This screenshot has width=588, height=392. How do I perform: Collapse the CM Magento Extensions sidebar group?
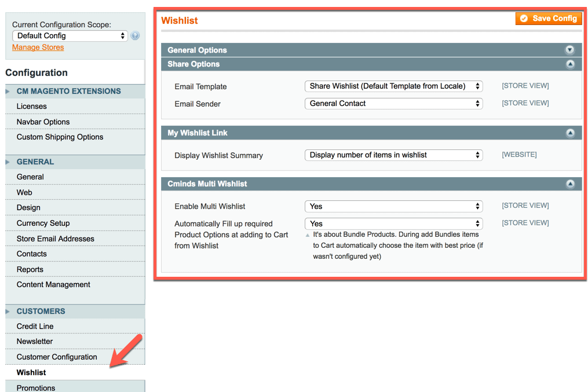pos(68,91)
